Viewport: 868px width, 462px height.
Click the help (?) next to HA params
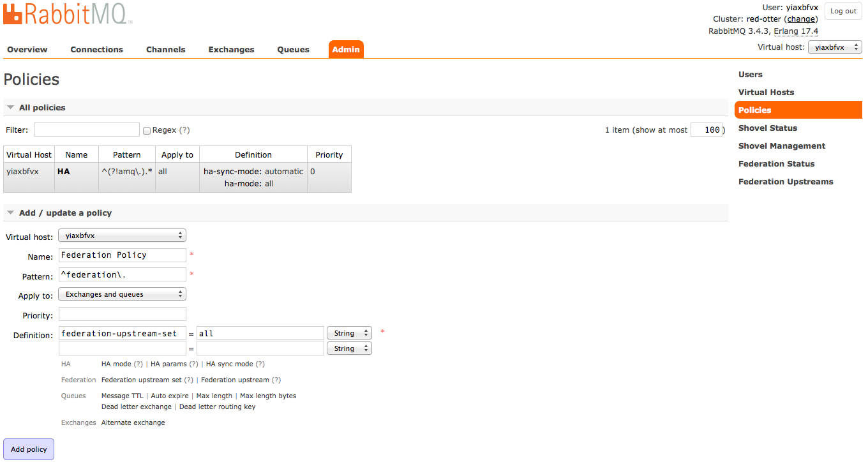194,364
